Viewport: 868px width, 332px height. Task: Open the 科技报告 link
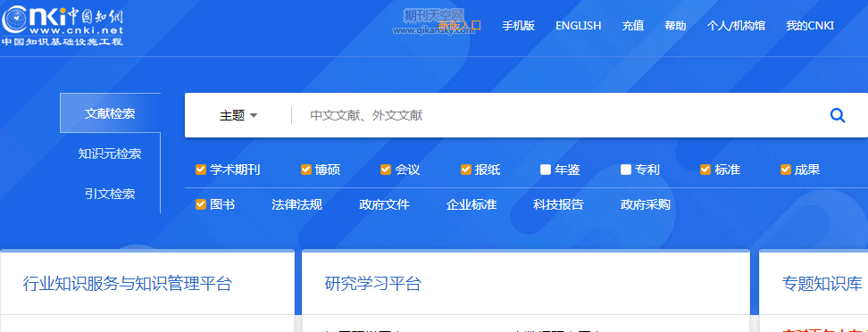tap(558, 204)
